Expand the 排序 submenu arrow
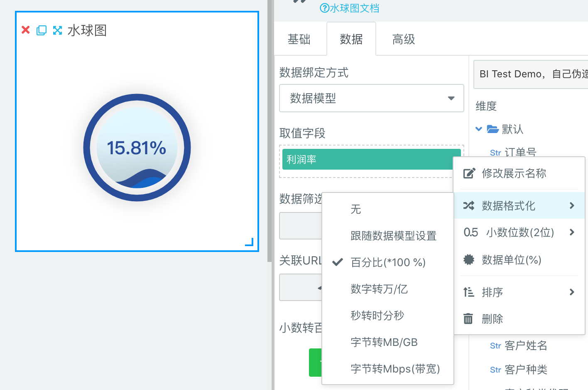This screenshot has width=588, height=390. 572,292
